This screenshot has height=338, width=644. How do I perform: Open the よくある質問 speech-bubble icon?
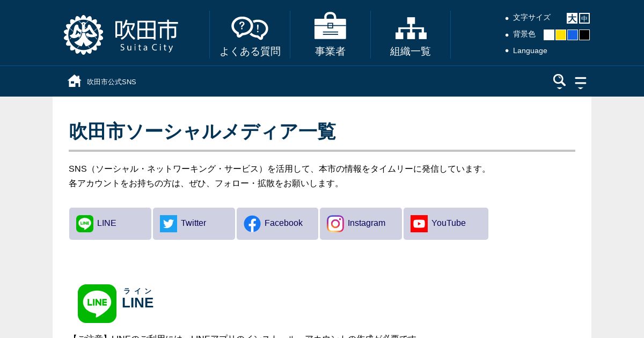coord(250,28)
